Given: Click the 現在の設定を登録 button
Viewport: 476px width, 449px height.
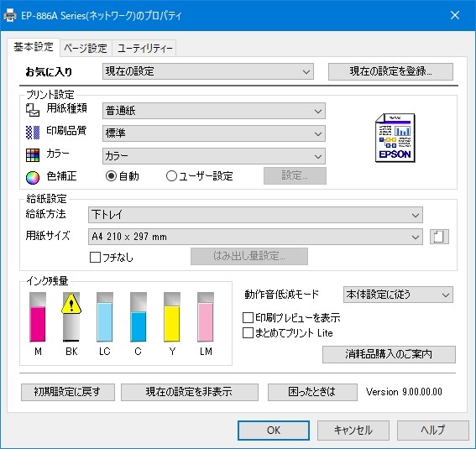Looking at the screenshot, I should pos(390,71).
